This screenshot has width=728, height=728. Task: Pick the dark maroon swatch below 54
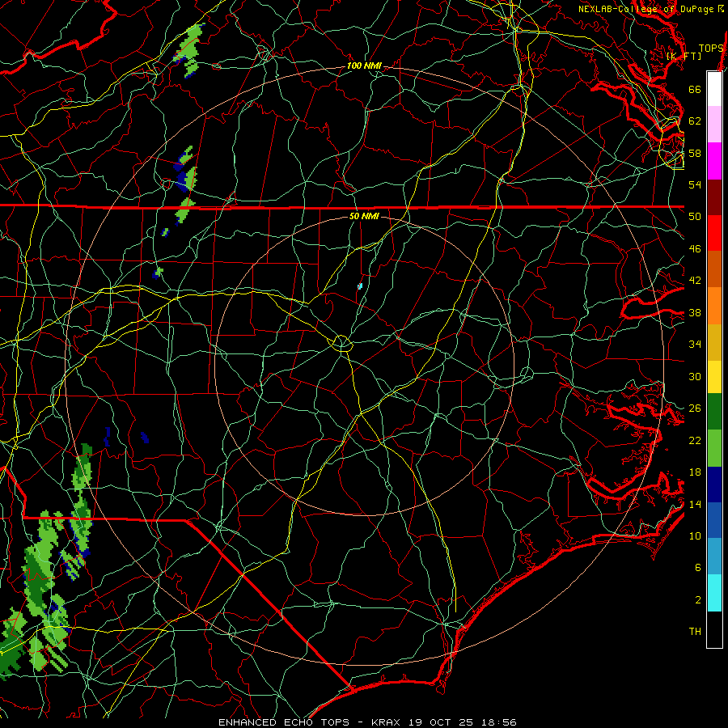click(714, 197)
